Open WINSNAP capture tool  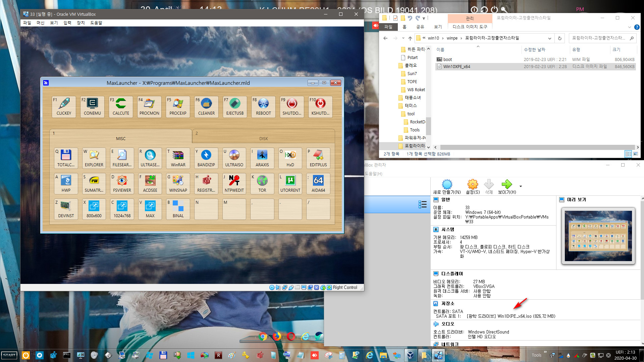click(178, 184)
